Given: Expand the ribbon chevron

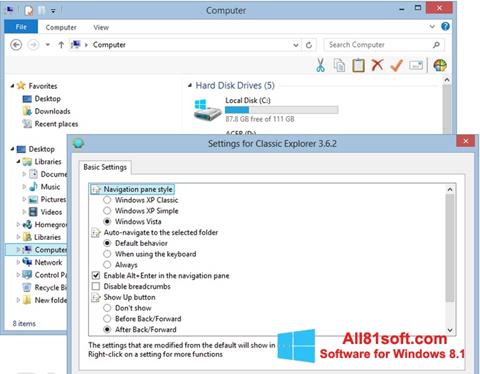Looking at the screenshot, I should [432, 27].
